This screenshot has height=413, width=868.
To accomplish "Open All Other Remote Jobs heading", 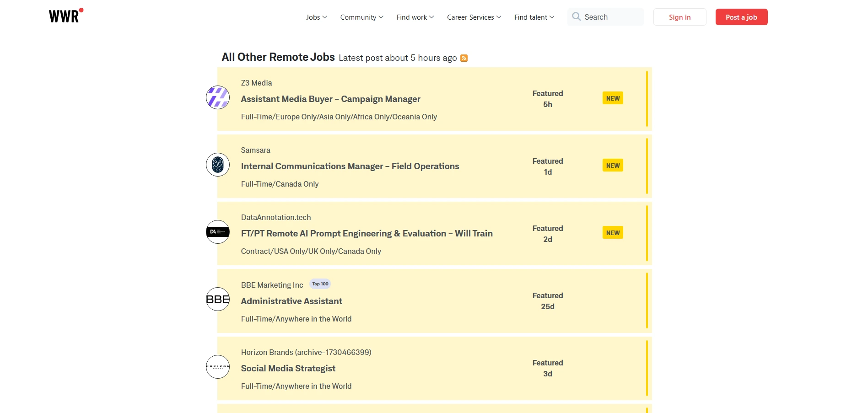I will [278, 57].
